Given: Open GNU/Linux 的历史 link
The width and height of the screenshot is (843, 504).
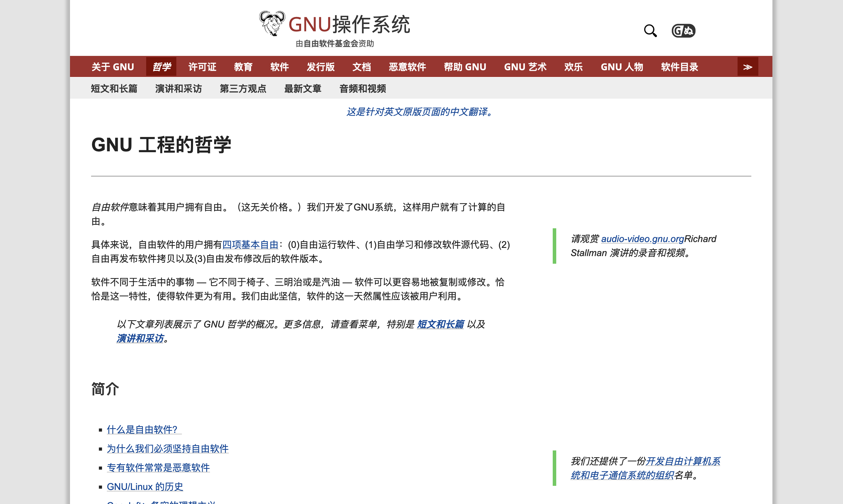Looking at the screenshot, I should click(x=145, y=487).
